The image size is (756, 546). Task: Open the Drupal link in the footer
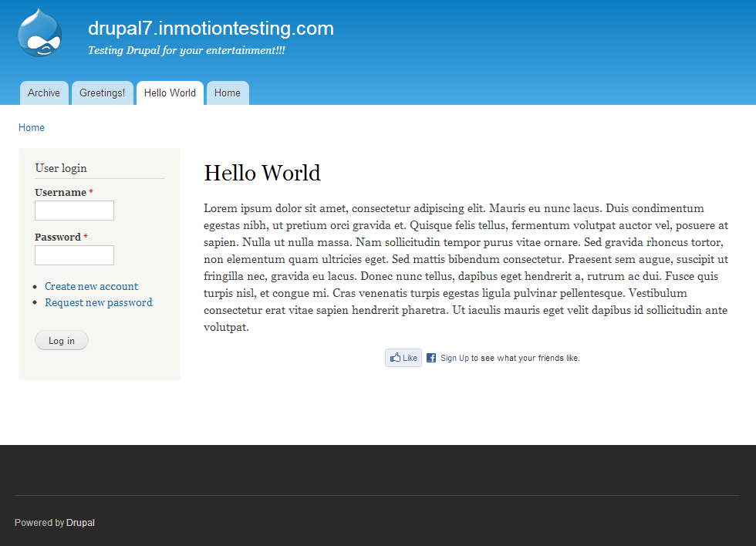[x=80, y=523]
